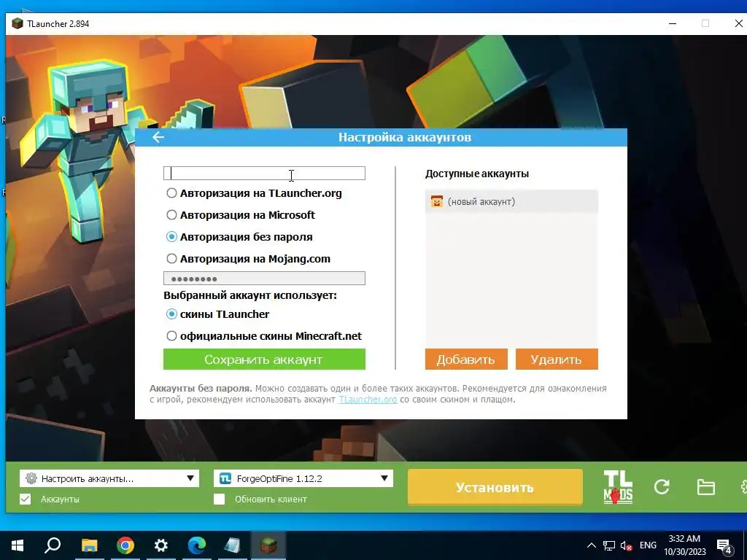Screen dimensions: 747x560
Task: Follow the TLauncher.org link in the hint text
Action: pyautogui.click(x=368, y=399)
